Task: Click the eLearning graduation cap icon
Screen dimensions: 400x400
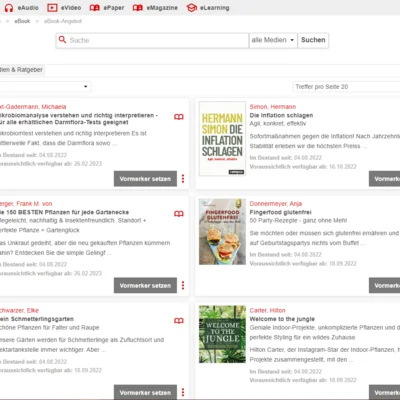Action: 192,8
